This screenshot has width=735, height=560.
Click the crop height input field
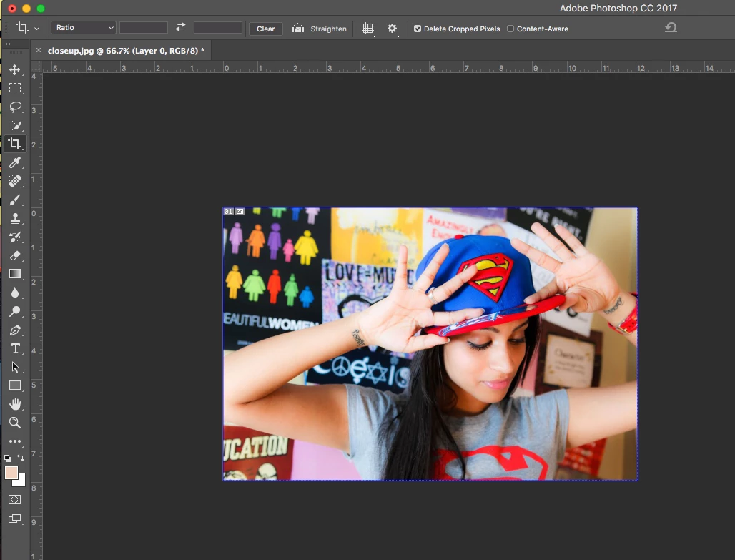coord(218,28)
